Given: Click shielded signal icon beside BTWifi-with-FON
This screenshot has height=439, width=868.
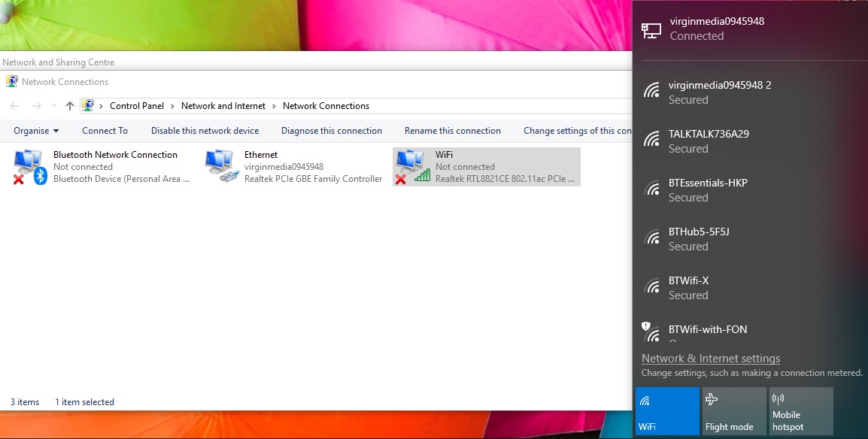Looking at the screenshot, I should coord(651,332).
